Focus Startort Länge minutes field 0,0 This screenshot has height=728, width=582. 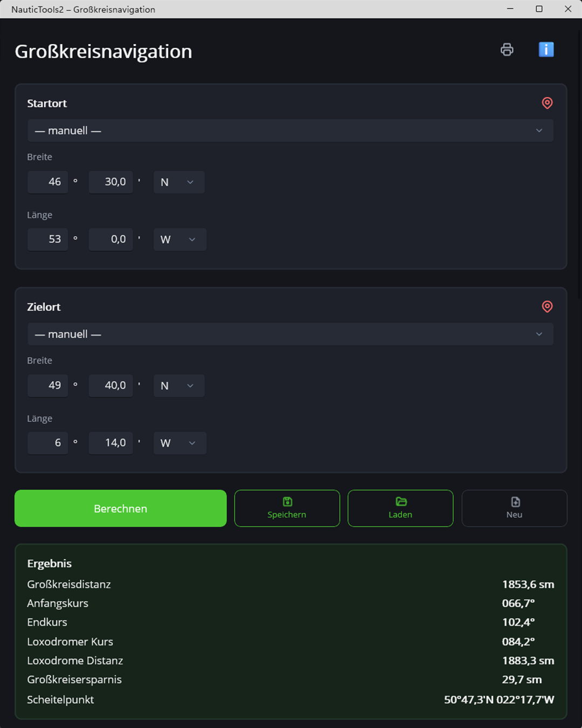click(111, 239)
